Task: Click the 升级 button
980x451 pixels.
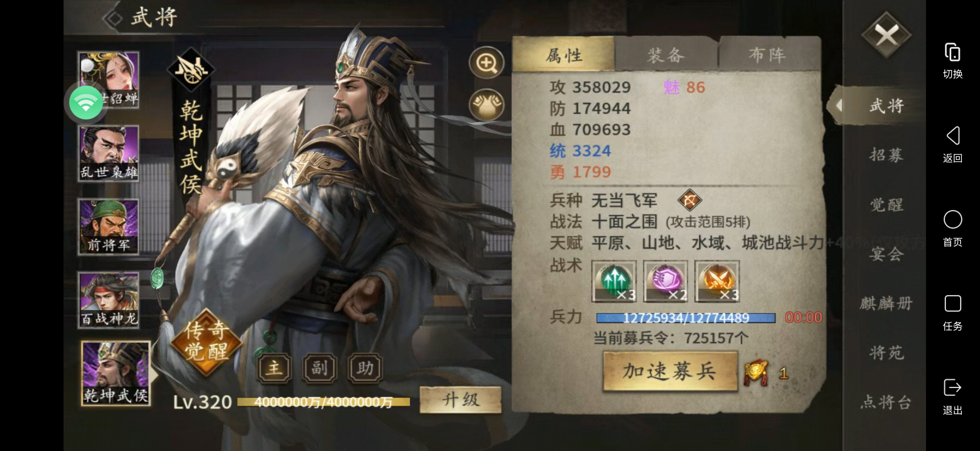Action: pos(460,400)
